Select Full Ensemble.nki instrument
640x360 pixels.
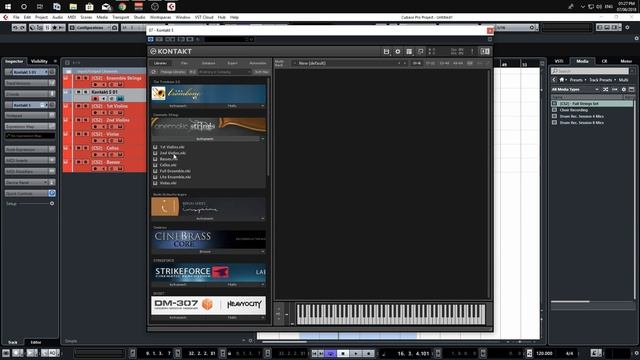(x=175, y=171)
